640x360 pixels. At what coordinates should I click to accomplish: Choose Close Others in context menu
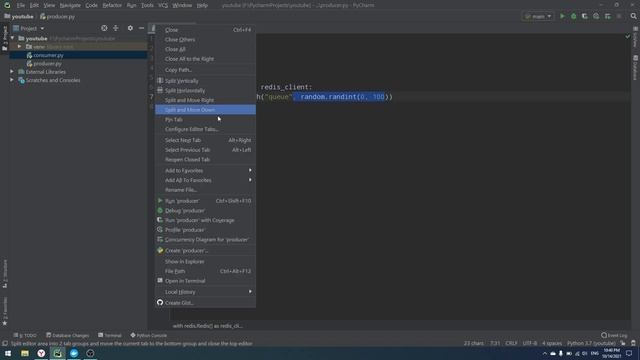(x=205, y=40)
